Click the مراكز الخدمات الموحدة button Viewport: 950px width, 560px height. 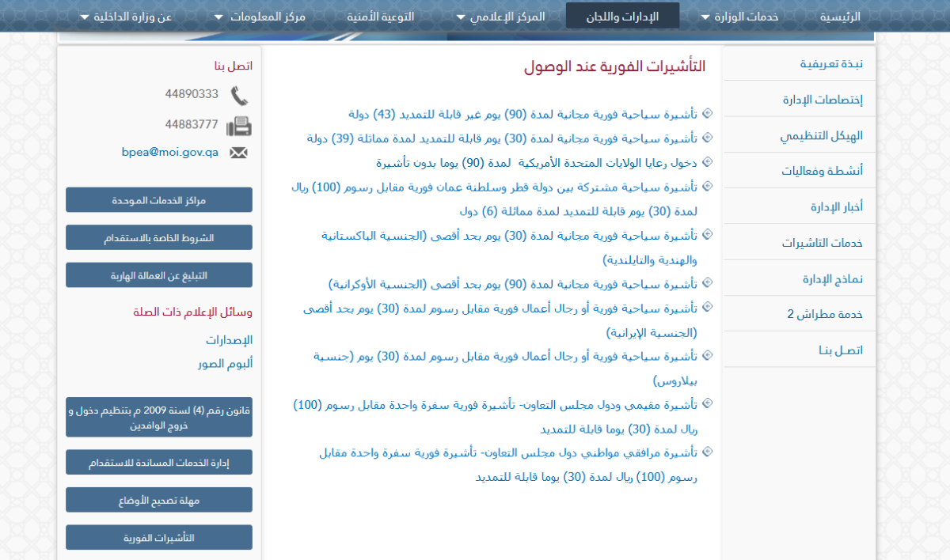click(x=158, y=200)
